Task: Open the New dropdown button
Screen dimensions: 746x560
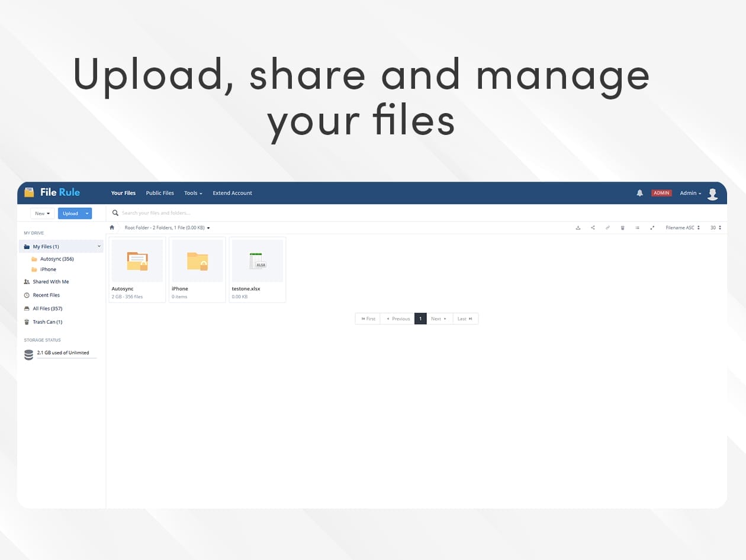Action: pos(42,214)
